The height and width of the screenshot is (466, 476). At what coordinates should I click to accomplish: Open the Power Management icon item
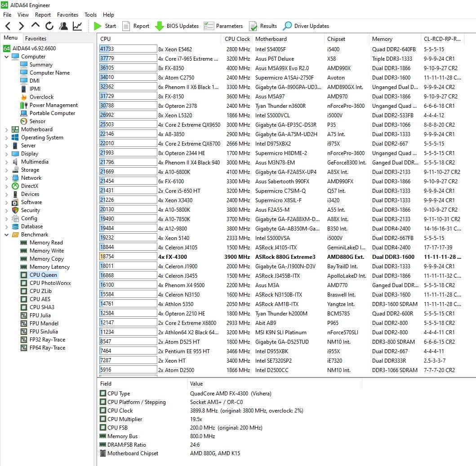[x=24, y=105]
